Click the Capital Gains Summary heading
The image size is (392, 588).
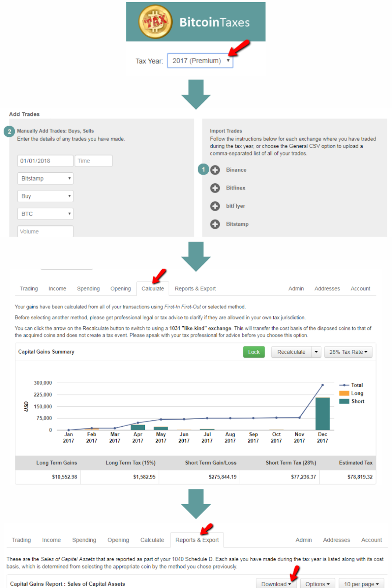(46, 352)
